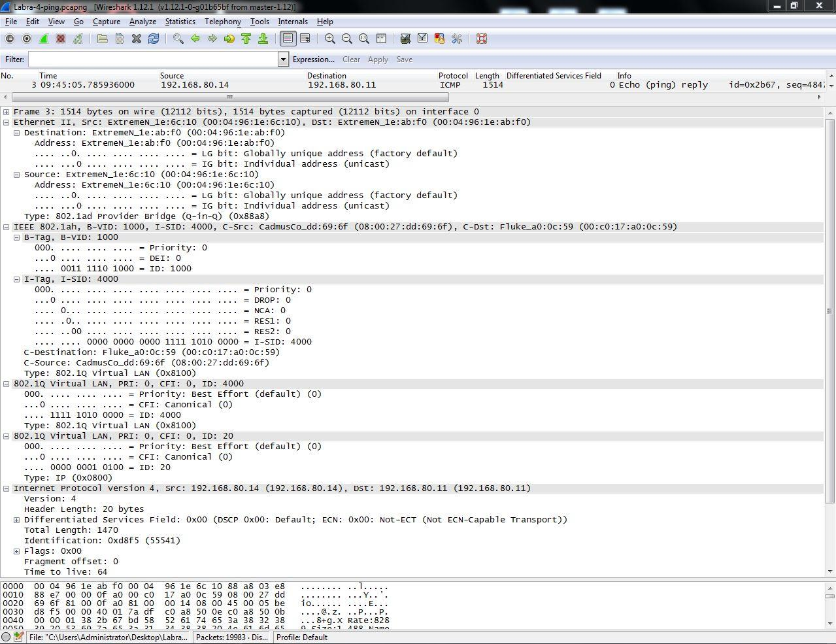This screenshot has height=644, width=836.
Task: Click the capture file comments status icon
Action: 18,637
